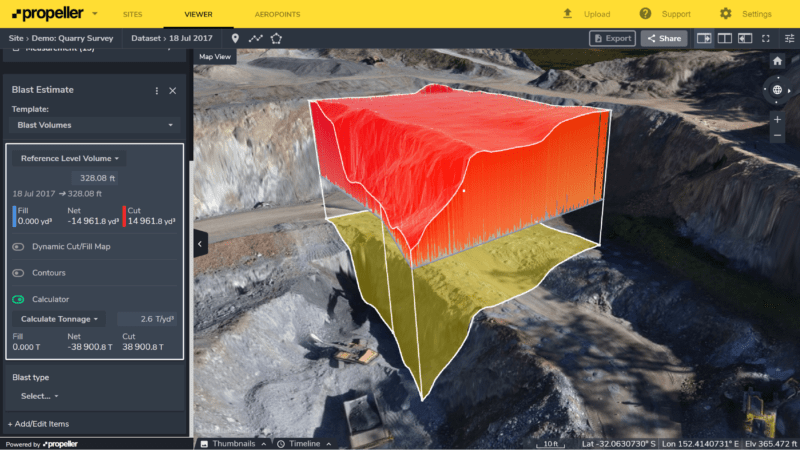This screenshot has width=800, height=450.
Task: Collapse the side panel with the arrow handle
Action: pyautogui.click(x=200, y=244)
